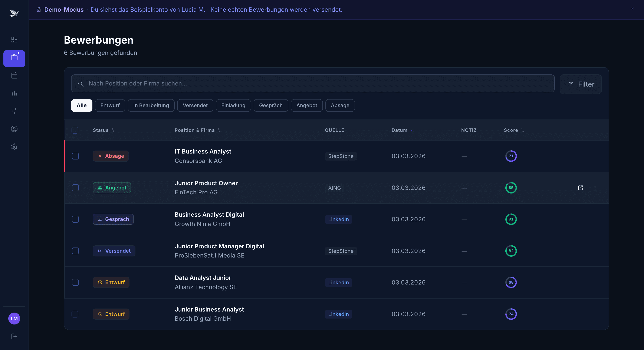Click the 91 score ring for Growth Ninja
The height and width of the screenshot is (350, 644).
tap(511, 219)
